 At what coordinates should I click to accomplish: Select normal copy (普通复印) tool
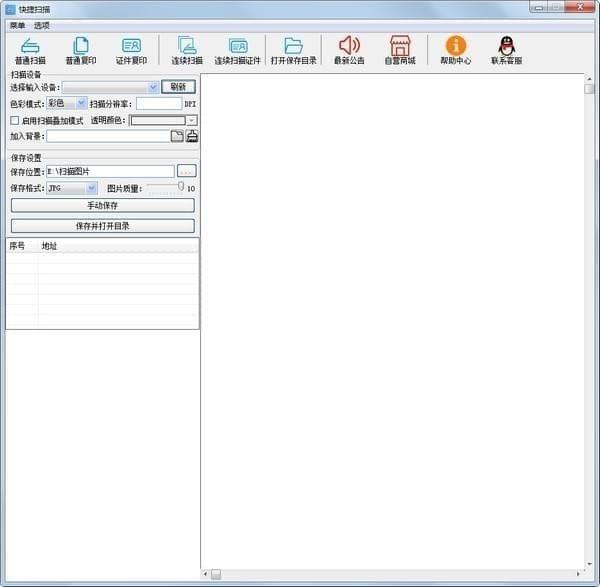(81, 51)
